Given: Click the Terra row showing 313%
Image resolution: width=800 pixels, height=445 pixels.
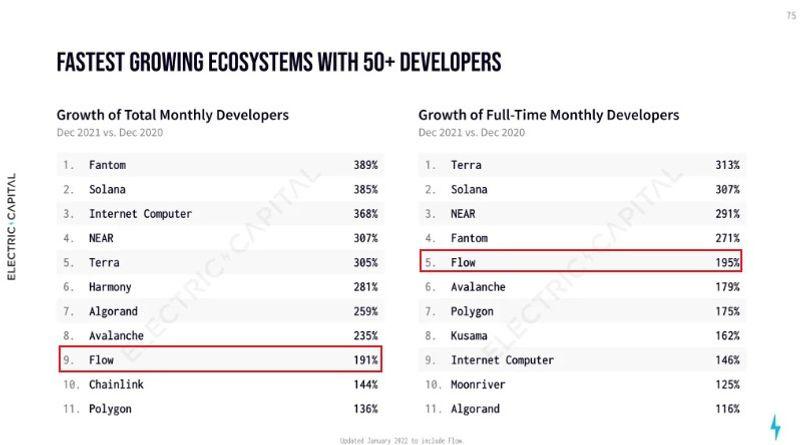Looking at the screenshot, I should coord(581,164).
